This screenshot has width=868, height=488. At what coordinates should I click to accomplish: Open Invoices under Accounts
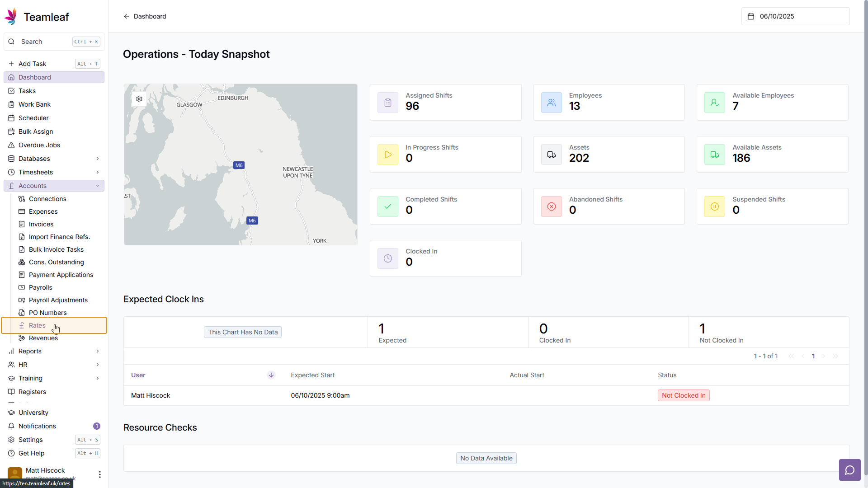click(x=41, y=224)
